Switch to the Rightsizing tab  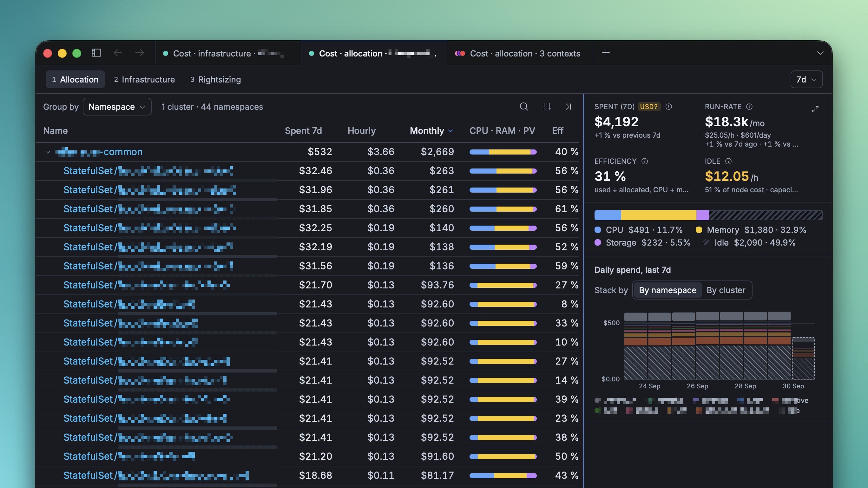[x=216, y=80]
